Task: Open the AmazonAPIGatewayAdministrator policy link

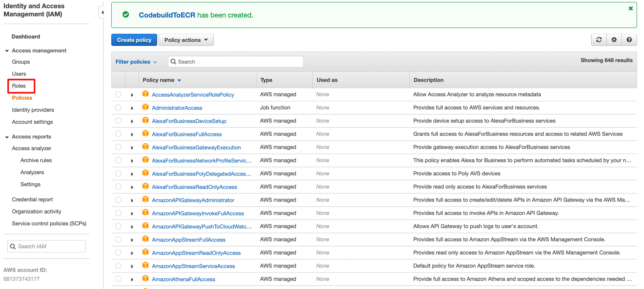Action: click(193, 200)
